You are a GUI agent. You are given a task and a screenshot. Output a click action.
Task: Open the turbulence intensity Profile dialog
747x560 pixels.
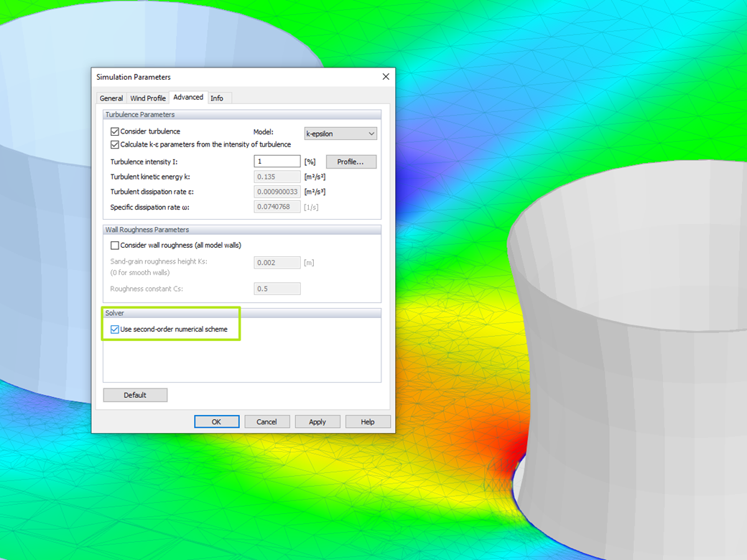click(351, 161)
